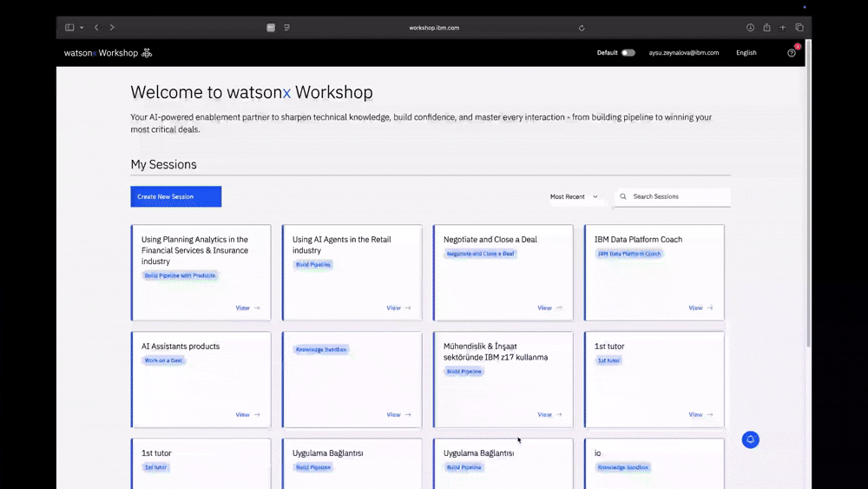Click the Build Pipeline with Products tag
868x489 pixels.
180,275
